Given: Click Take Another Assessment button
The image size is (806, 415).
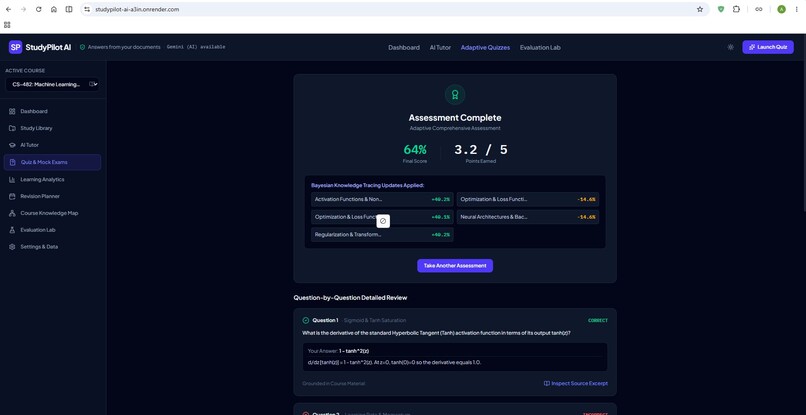Looking at the screenshot, I should pyautogui.click(x=455, y=266).
